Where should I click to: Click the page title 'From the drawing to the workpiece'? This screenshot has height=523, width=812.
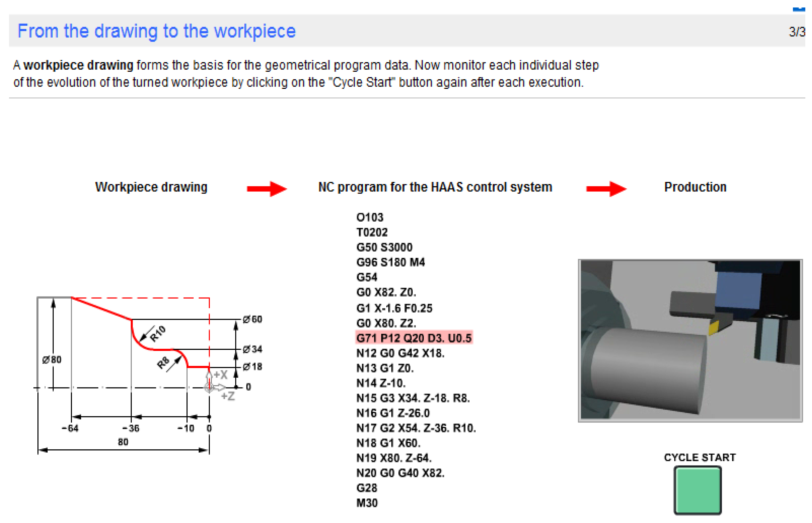point(157,31)
